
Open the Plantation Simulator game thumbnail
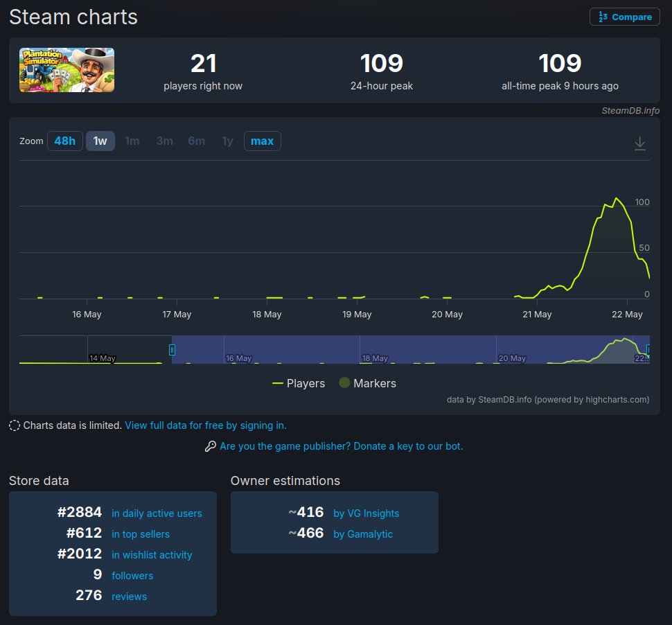[67, 70]
